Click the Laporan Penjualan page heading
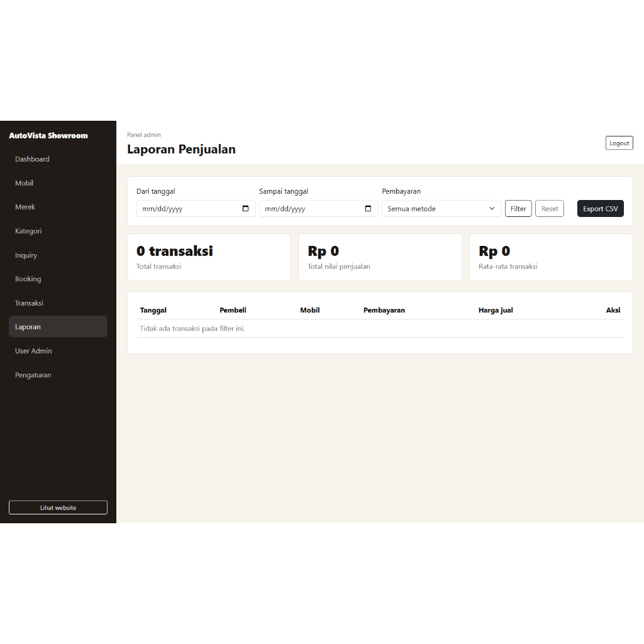644x644 pixels. tap(181, 149)
